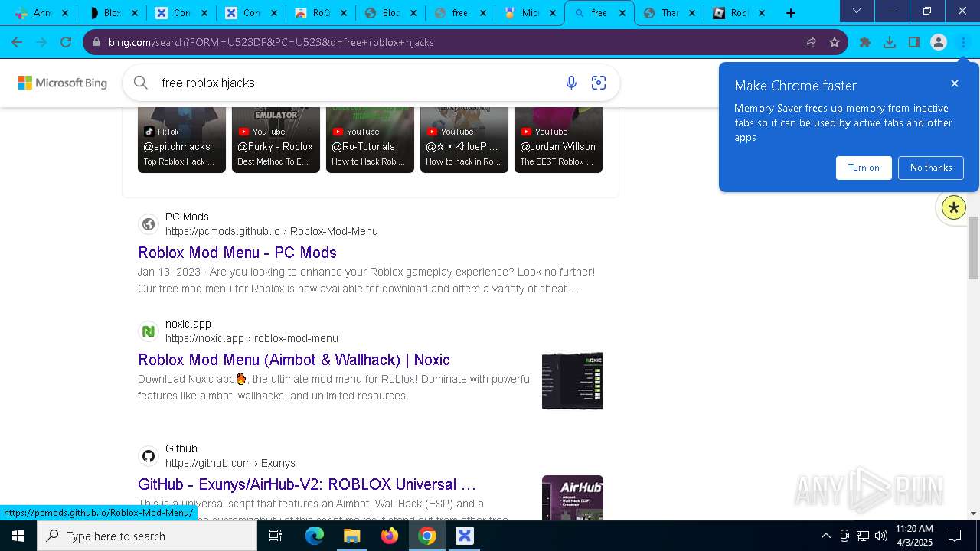The width and height of the screenshot is (980, 551).
Task: Open the @Furky - Roblox YouTube video
Action: pos(276,140)
